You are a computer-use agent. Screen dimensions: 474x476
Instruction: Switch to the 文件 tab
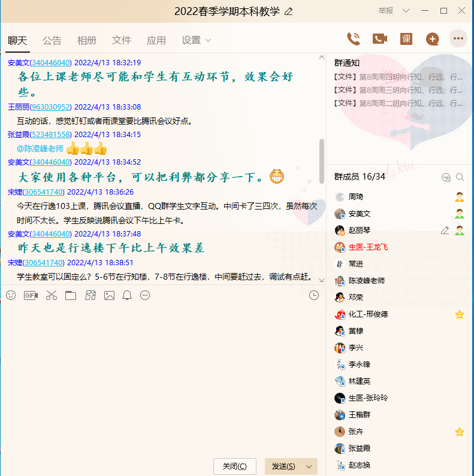(x=122, y=41)
